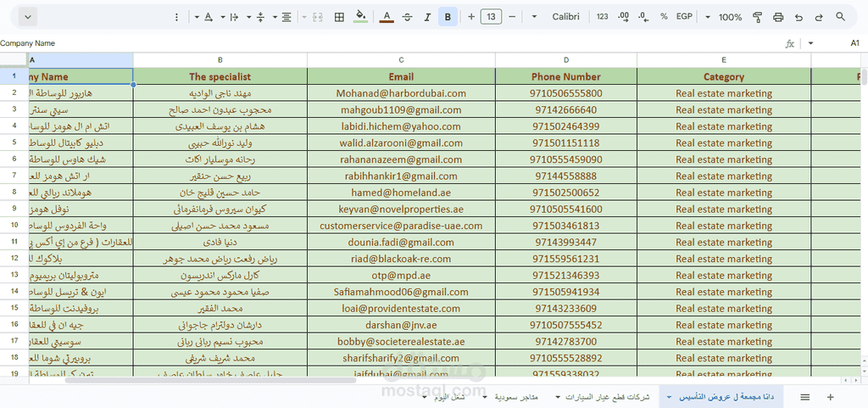
Task: Select the Phone Number header cell
Action: coord(565,76)
